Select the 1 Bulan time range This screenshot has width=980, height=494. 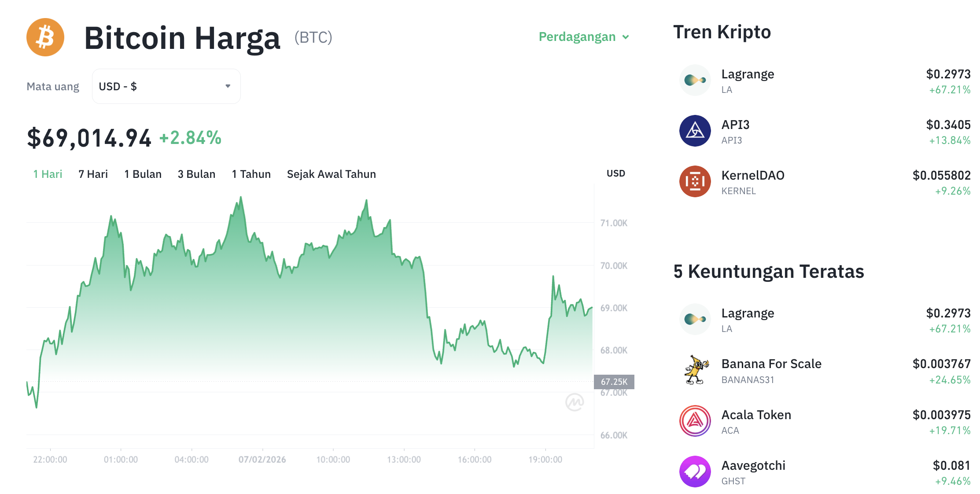click(143, 174)
